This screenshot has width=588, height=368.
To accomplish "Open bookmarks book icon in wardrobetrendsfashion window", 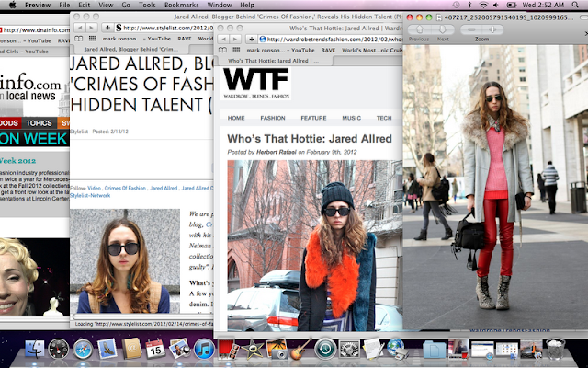I will point(222,50).
